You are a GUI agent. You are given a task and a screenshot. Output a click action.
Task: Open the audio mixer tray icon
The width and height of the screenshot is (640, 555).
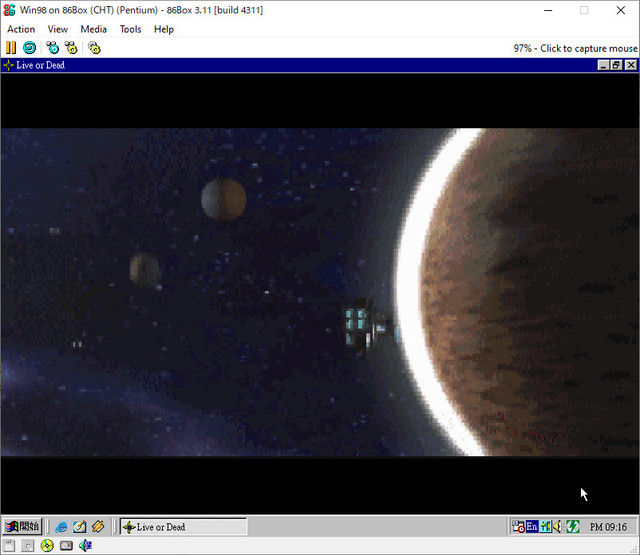point(546,527)
